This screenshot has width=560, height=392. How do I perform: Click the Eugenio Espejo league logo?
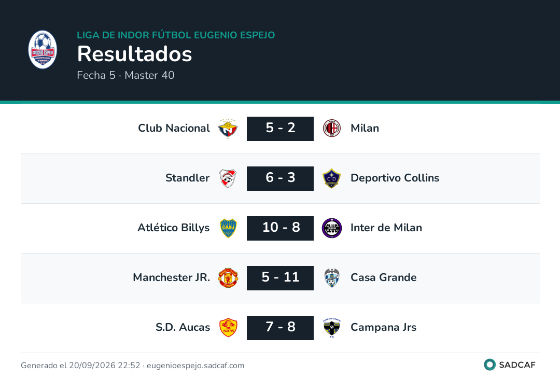(x=43, y=50)
